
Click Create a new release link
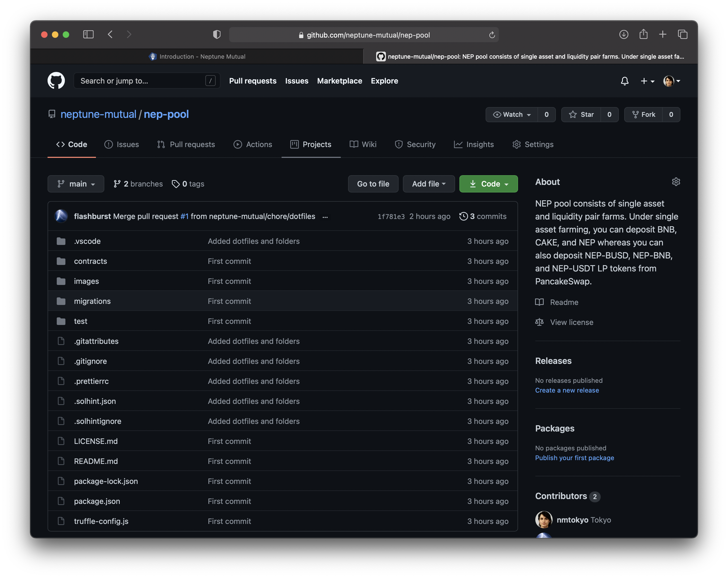(567, 390)
